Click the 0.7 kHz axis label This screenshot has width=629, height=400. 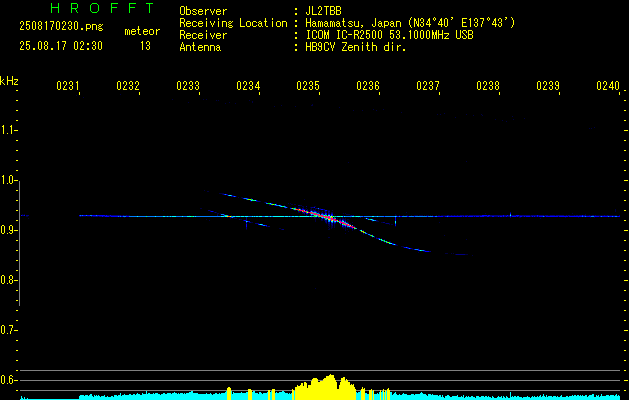pyautogui.click(x=8, y=330)
